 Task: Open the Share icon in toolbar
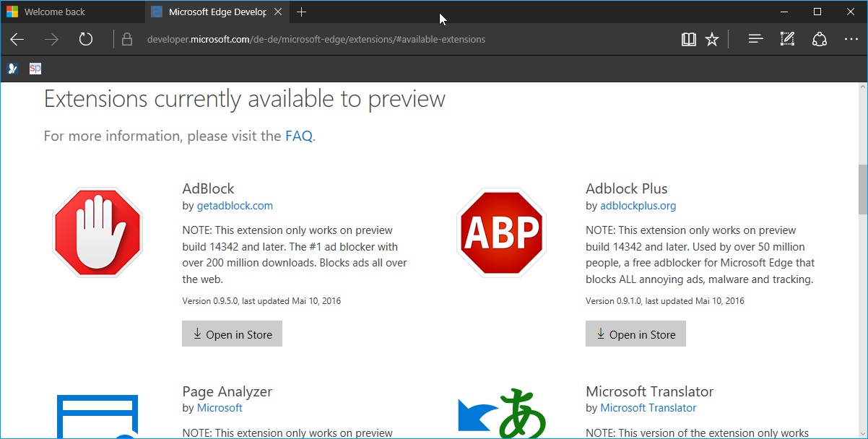(820, 39)
